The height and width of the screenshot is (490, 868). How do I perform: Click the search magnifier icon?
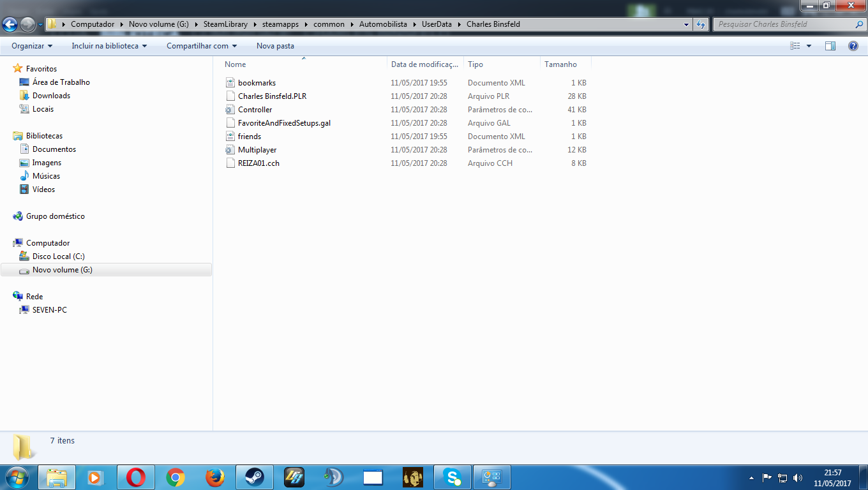pos(859,24)
